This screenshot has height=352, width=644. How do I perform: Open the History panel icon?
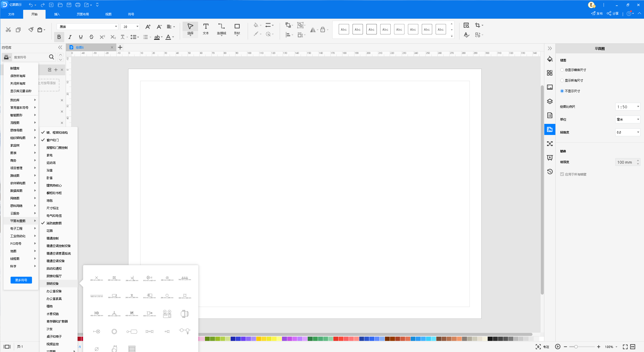550,171
